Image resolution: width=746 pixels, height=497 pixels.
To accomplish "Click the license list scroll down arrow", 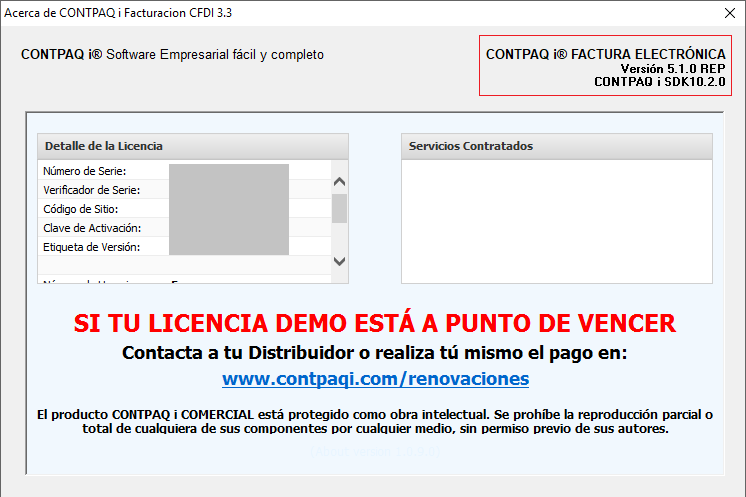I will (x=339, y=261).
